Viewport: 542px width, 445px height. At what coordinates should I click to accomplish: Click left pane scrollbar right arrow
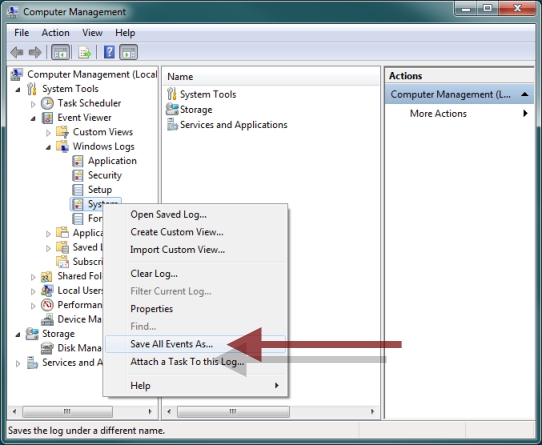pyautogui.click(x=150, y=411)
